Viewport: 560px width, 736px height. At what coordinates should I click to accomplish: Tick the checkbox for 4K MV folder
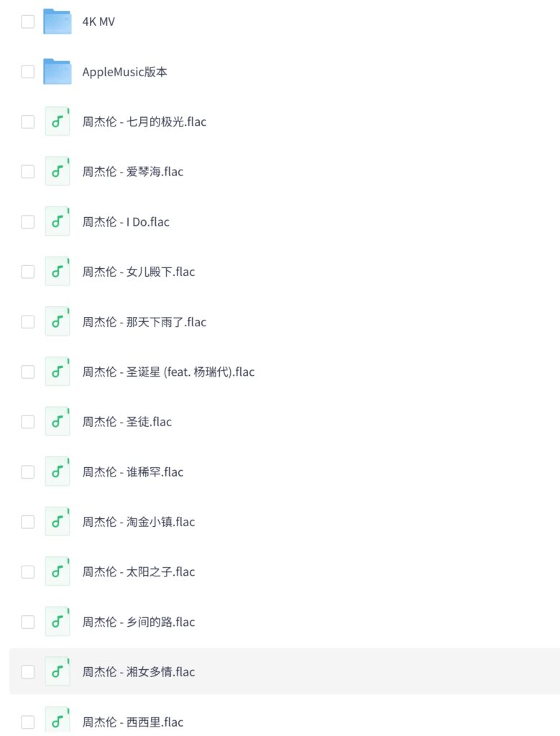(27, 22)
